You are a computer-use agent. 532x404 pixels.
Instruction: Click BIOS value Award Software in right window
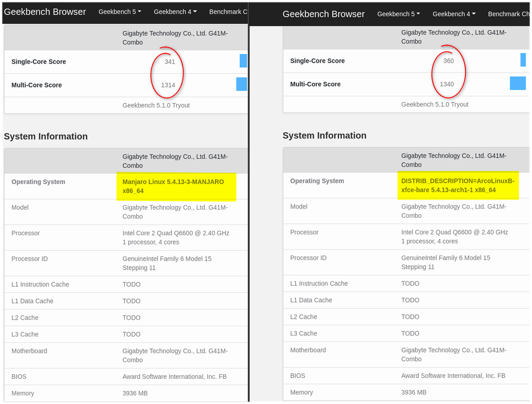pyautogui.click(x=453, y=376)
